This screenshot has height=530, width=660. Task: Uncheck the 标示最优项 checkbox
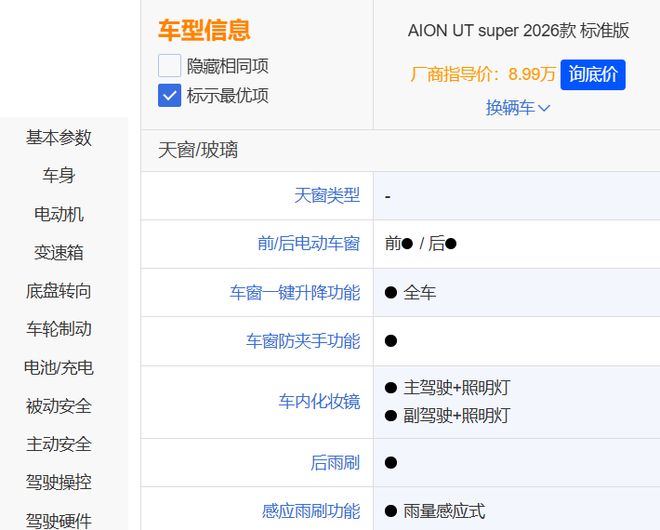169,95
